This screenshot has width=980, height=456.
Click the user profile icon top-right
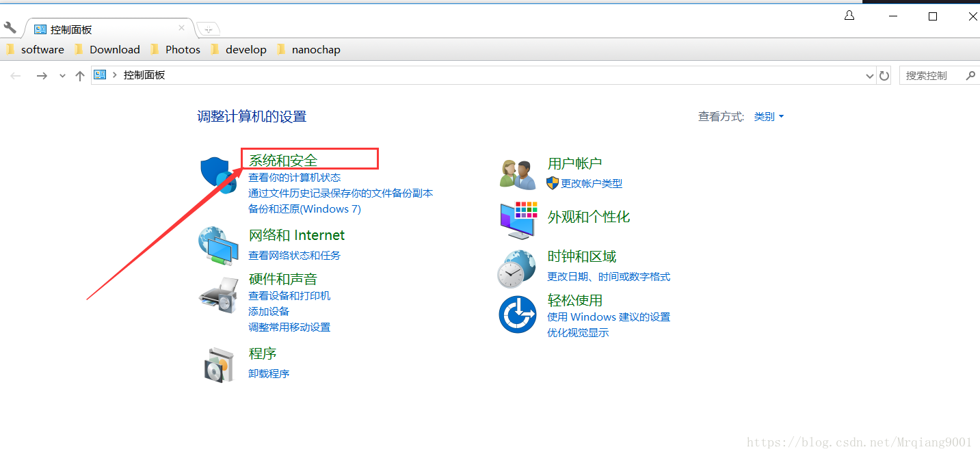849,14
